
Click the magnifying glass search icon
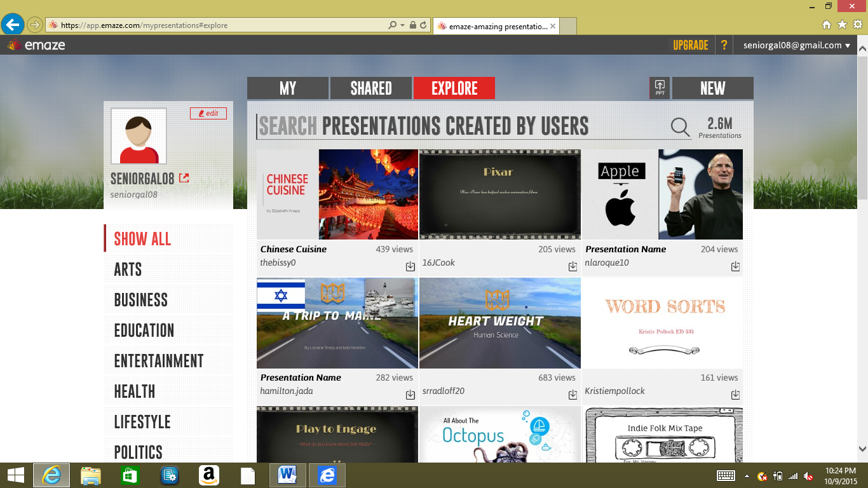point(680,127)
